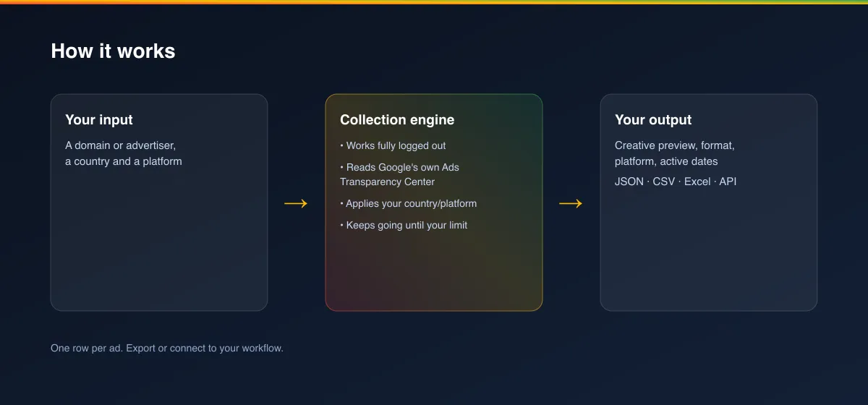Click the API format label
Screen dimensions: 868x405
[x=728, y=182]
